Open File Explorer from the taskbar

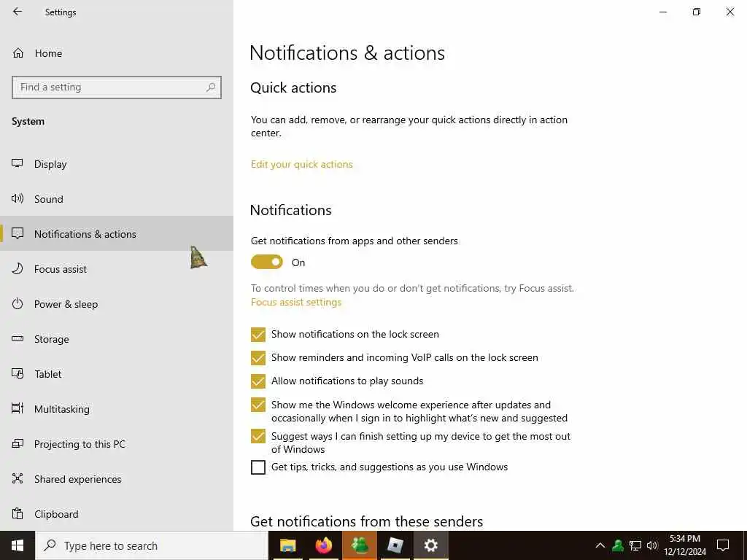287,545
